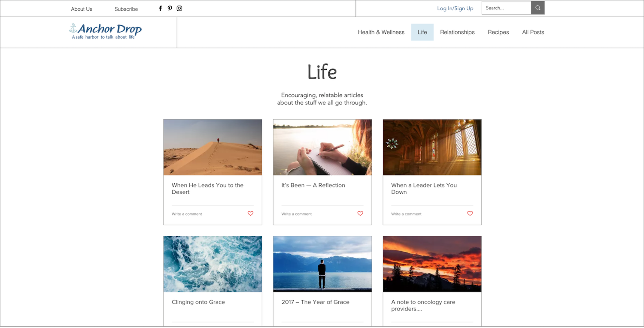644x328 pixels.
Task: Open the Instagram social icon
Action: (x=179, y=8)
